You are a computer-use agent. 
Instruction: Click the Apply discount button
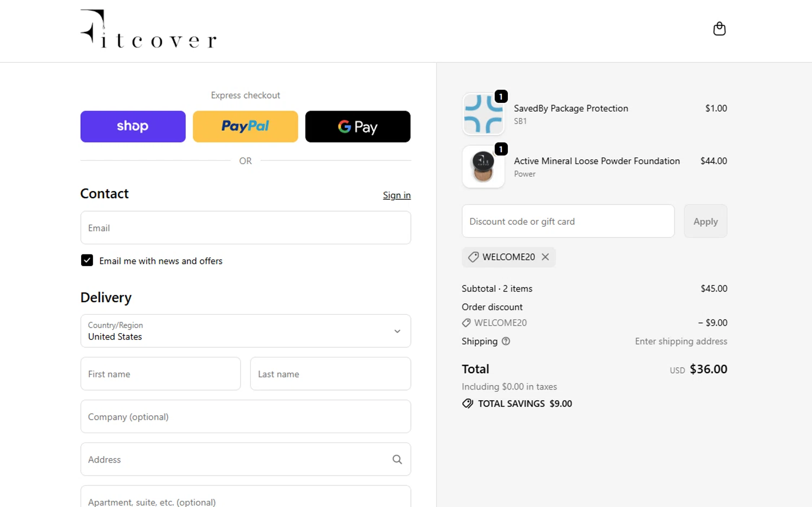tap(705, 221)
